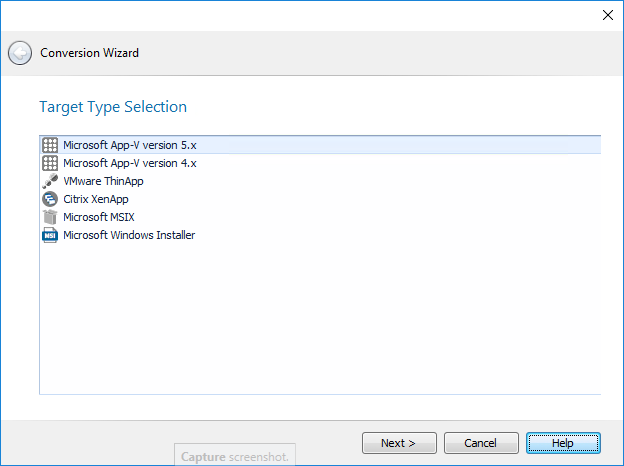Click the Citrix XenApp icon

pyautogui.click(x=50, y=199)
